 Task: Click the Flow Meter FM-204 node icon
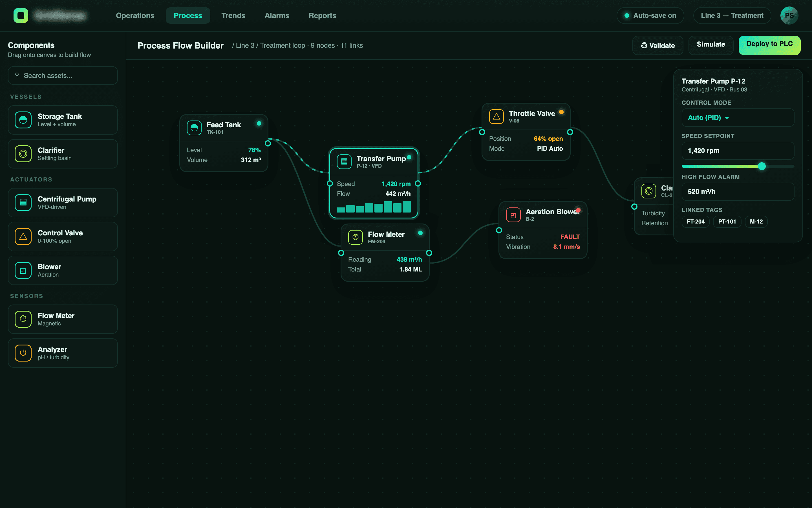(356, 237)
